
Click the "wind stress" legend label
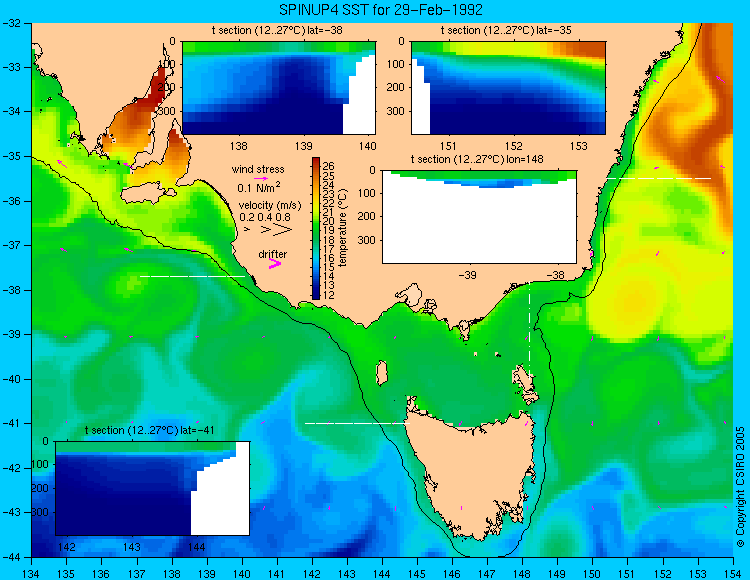pyautogui.click(x=258, y=169)
